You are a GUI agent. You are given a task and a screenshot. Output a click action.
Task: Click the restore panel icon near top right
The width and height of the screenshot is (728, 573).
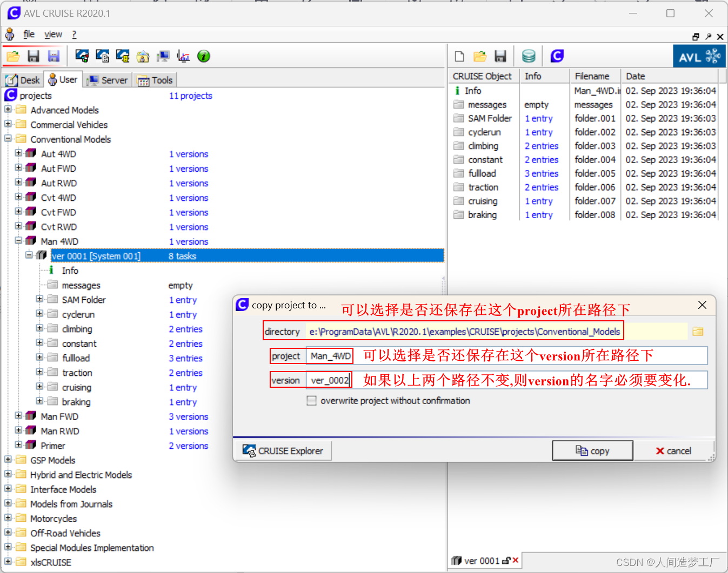click(696, 37)
